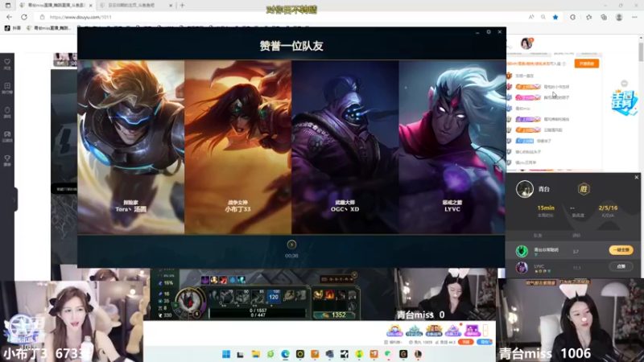Click the LYVC teammate avatar in result panel

pos(522,268)
